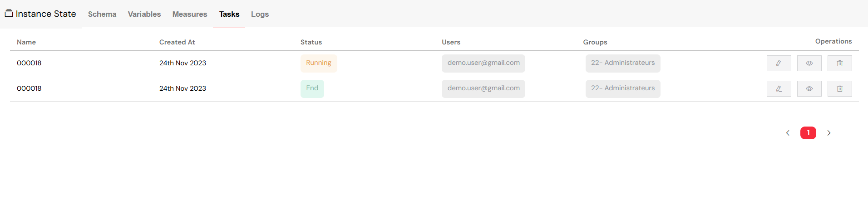Click the edit pencil icon for Running task
The image size is (868, 210).
point(779,63)
